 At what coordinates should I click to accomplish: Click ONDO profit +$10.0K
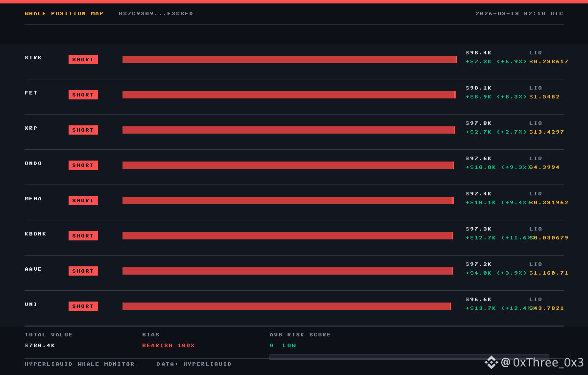pyautogui.click(x=481, y=167)
